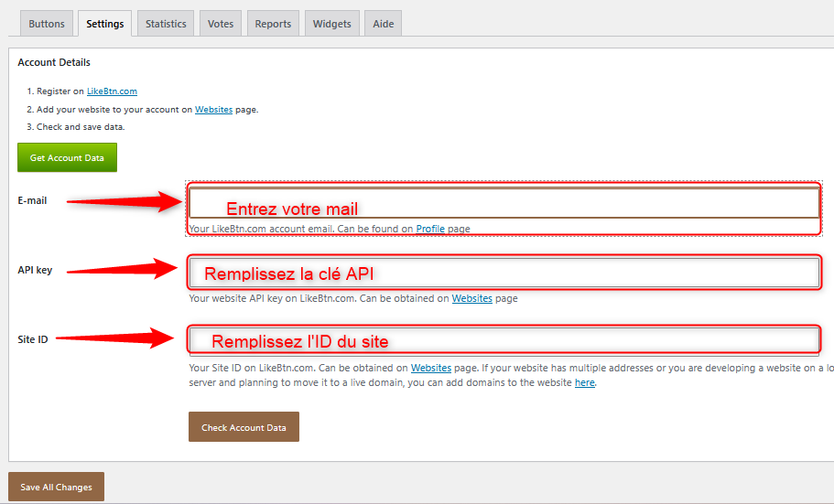Image resolution: width=834 pixels, height=504 pixels.
Task: Open Websites link in step 2
Action: click(x=213, y=109)
